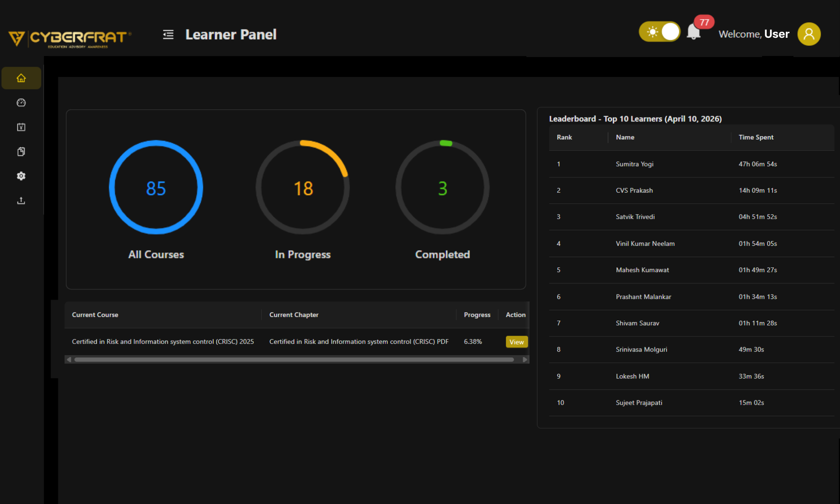Click the yellow user avatar icon
Viewport: 840px width, 504px height.
(809, 34)
